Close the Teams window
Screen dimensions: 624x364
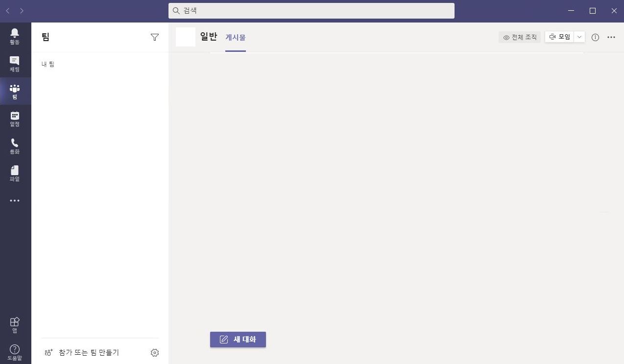click(x=614, y=11)
